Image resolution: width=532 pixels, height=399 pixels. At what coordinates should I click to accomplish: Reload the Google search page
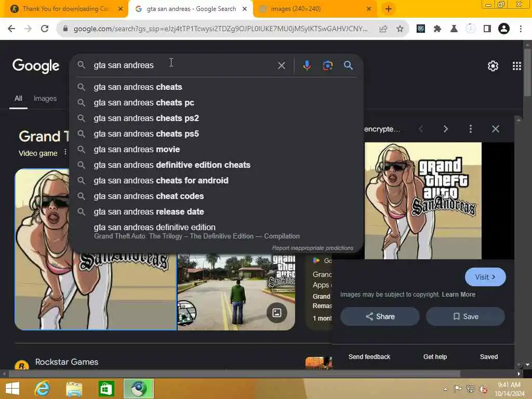45,29
